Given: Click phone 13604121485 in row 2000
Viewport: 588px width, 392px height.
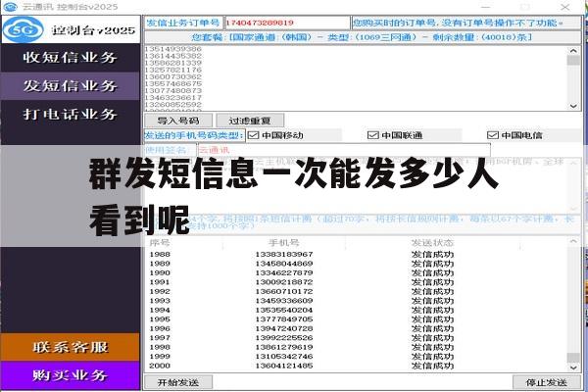Looking at the screenshot, I should click(284, 366).
